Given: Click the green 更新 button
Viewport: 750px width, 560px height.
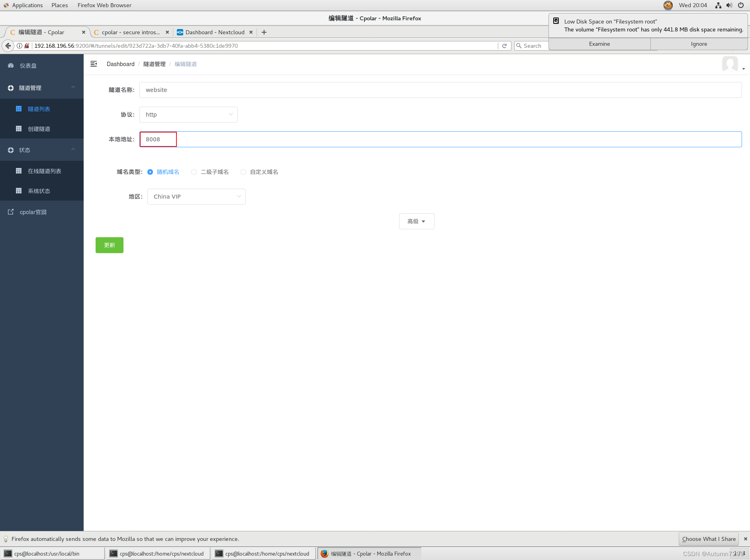Looking at the screenshot, I should pyautogui.click(x=110, y=245).
